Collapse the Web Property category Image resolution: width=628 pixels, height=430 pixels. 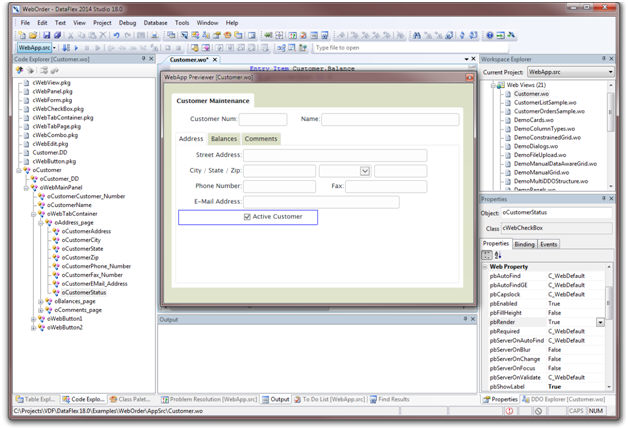(x=485, y=267)
